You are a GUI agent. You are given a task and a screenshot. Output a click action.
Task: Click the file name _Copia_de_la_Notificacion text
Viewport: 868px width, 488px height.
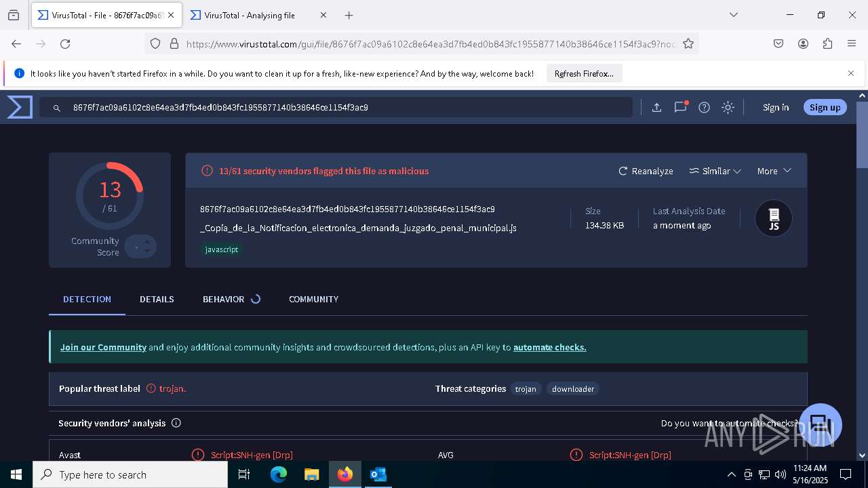(x=358, y=228)
